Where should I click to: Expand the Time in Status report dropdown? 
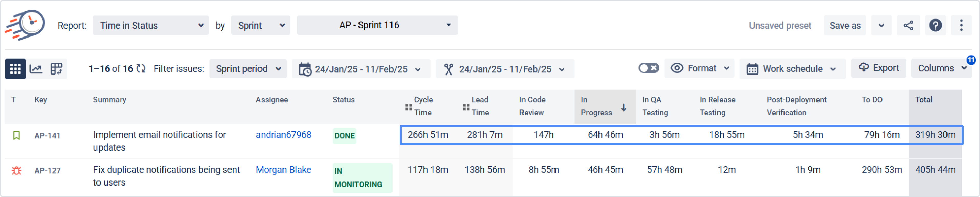(151, 26)
